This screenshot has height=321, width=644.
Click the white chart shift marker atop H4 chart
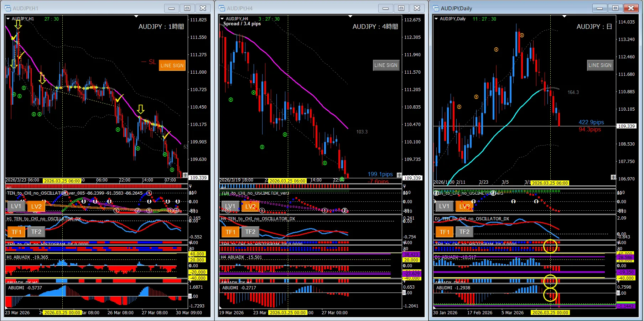tap(350, 16)
